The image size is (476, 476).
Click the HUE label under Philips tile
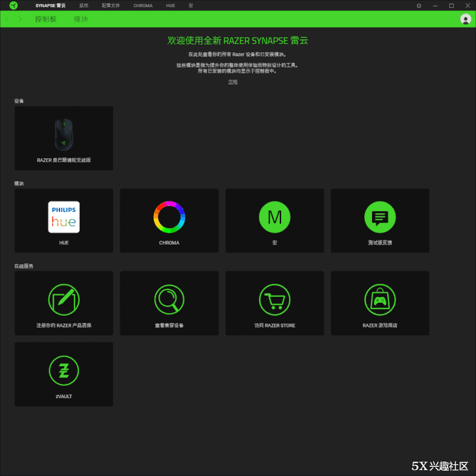[64, 243]
